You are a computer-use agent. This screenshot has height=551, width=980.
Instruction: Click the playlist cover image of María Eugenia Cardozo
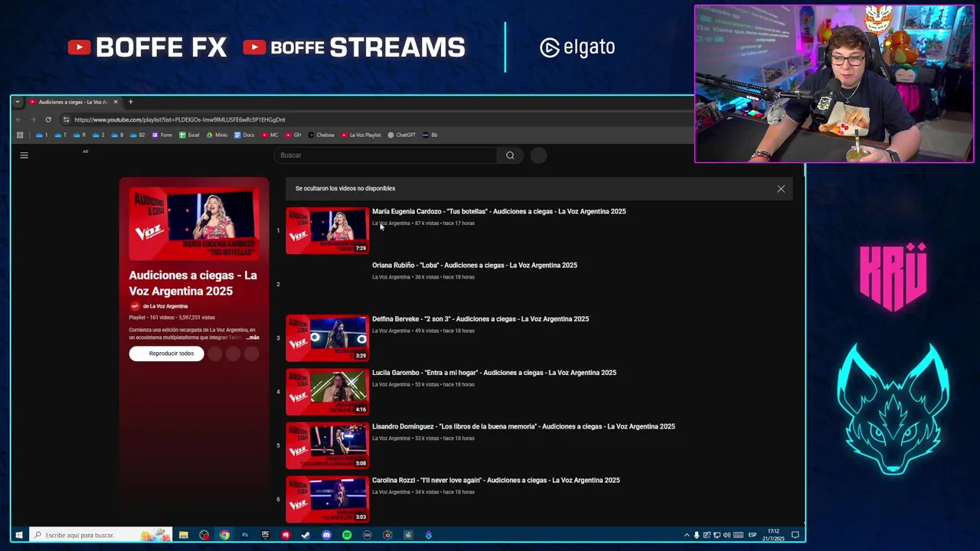[x=194, y=223]
